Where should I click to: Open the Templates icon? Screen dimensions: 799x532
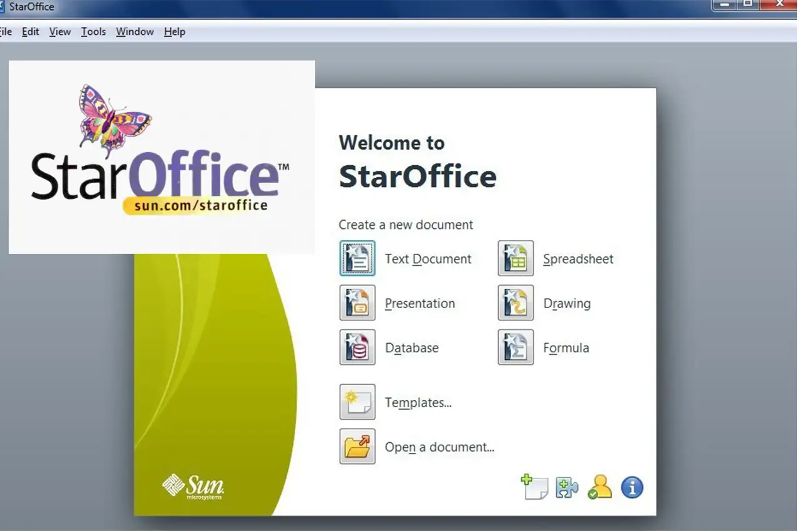point(357,402)
